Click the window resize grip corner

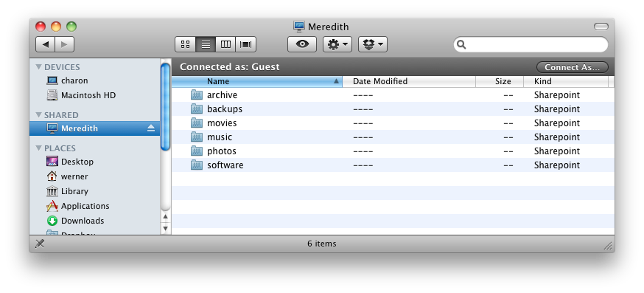click(x=608, y=246)
